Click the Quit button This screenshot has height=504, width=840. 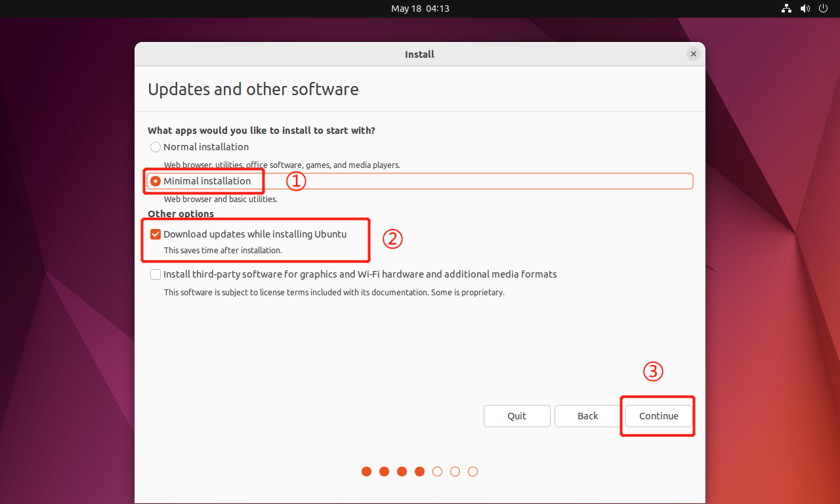point(517,416)
